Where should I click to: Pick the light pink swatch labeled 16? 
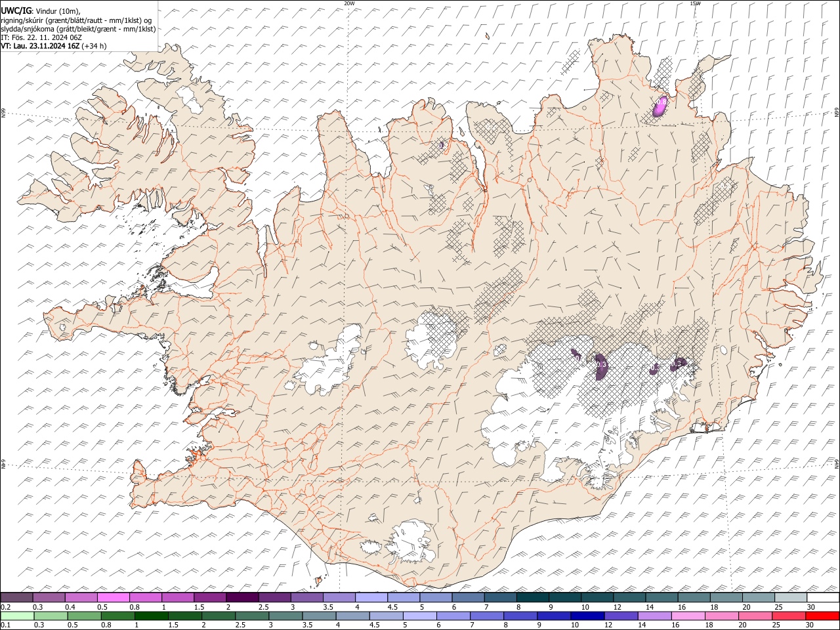click(688, 616)
